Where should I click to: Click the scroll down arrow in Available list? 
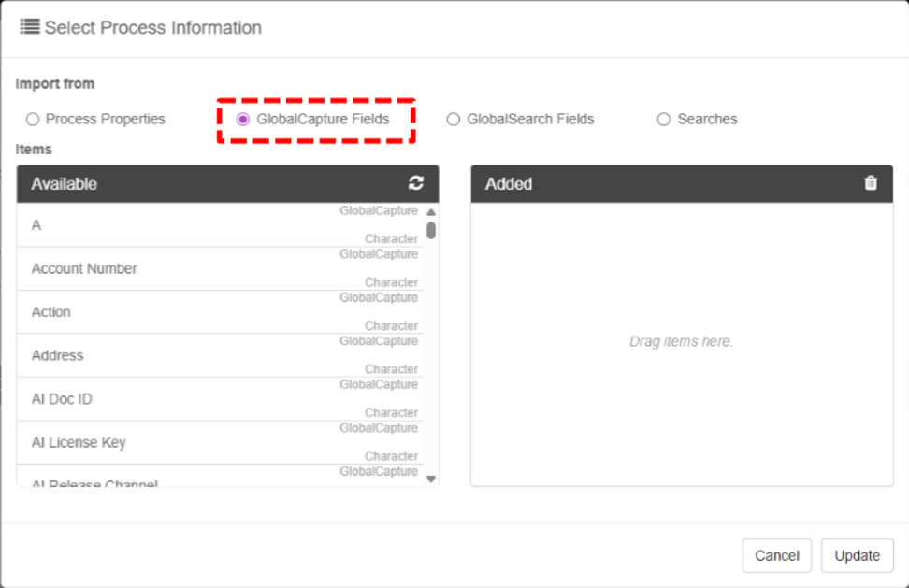click(x=431, y=479)
